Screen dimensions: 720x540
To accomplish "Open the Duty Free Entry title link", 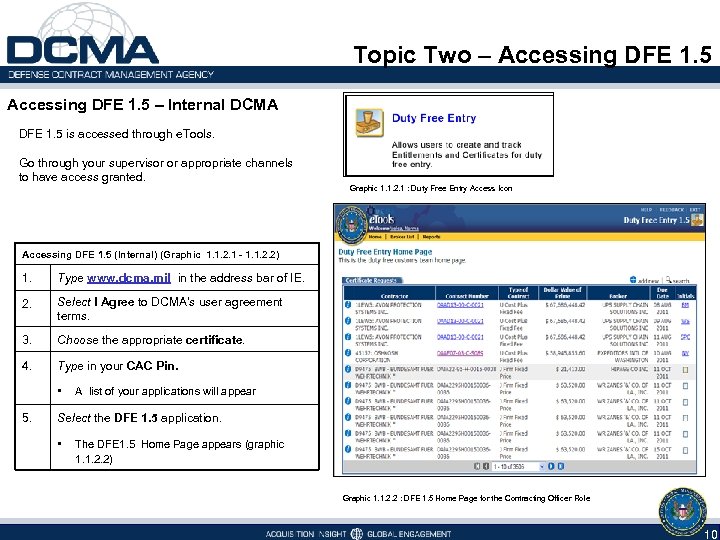I will (434, 118).
